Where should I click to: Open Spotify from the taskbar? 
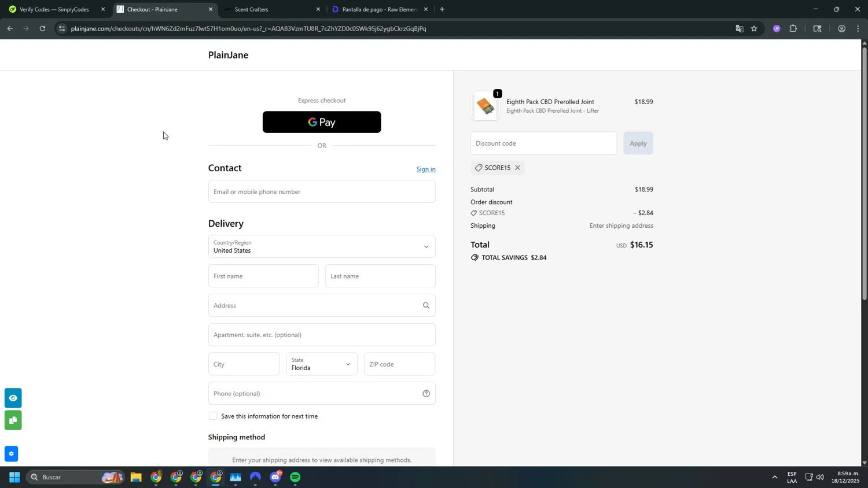coord(296,477)
